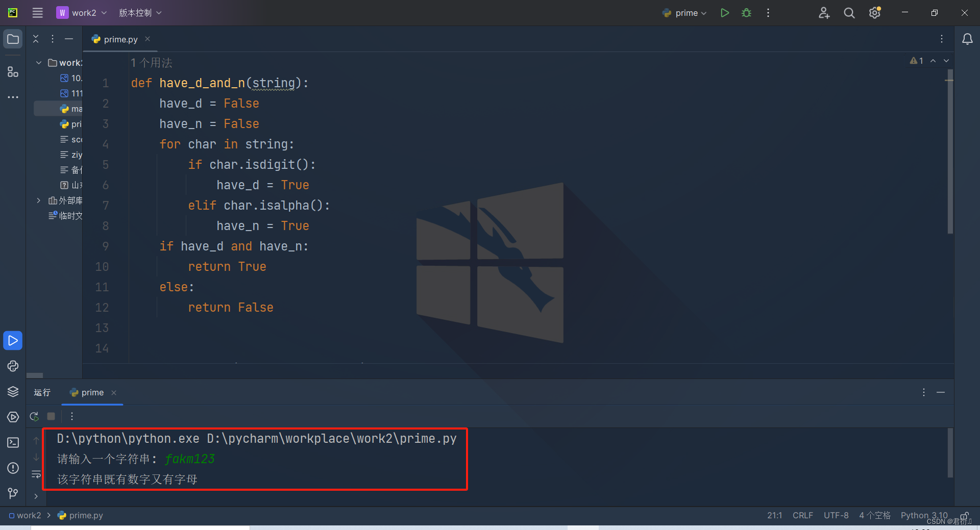Open the Run tool window button
The width and height of the screenshot is (980, 530).
tap(13, 341)
